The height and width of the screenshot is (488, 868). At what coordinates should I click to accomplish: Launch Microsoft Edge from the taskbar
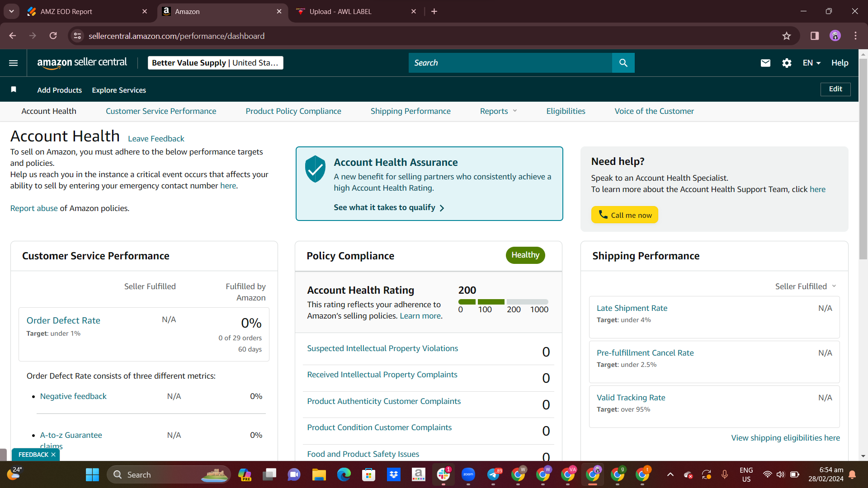click(x=344, y=474)
